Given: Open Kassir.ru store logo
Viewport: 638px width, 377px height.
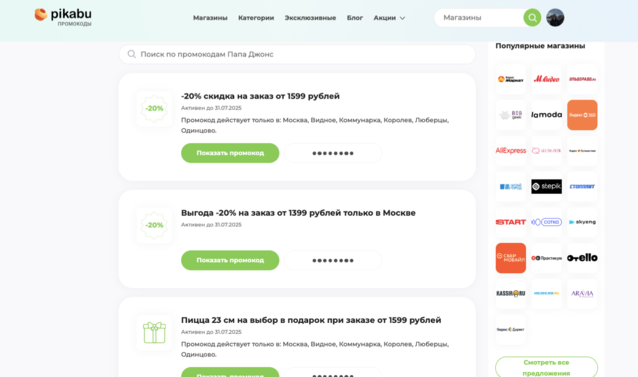Looking at the screenshot, I should pyautogui.click(x=511, y=294).
